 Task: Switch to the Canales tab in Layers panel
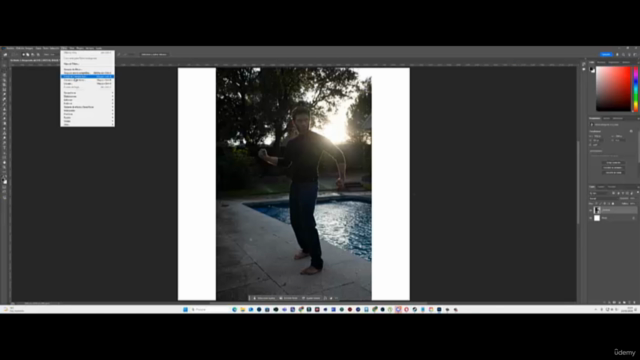point(601,187)
